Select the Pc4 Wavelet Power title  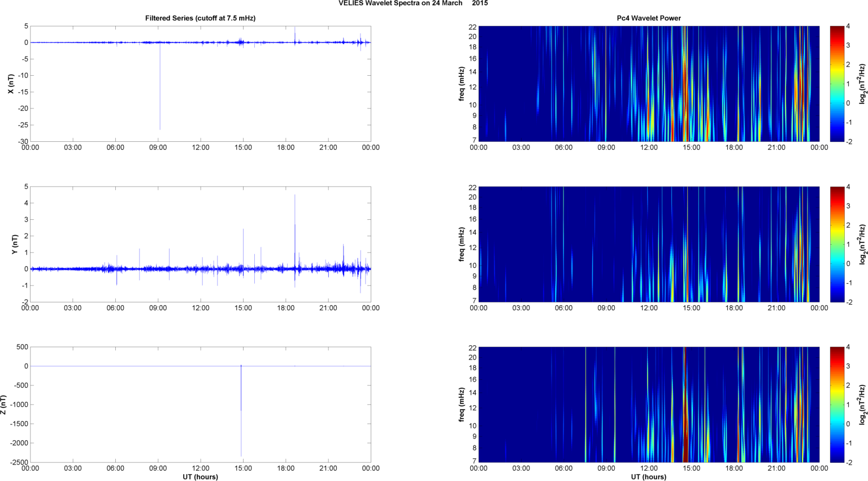pyautogui.click(x=648, y=18)
